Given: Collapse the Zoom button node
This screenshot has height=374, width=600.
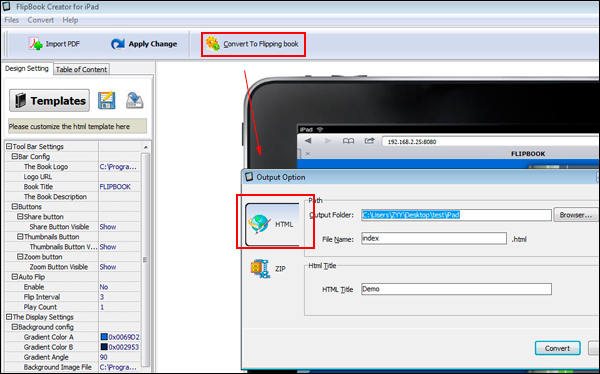Looking at the screenshot, I should [20, 256].
